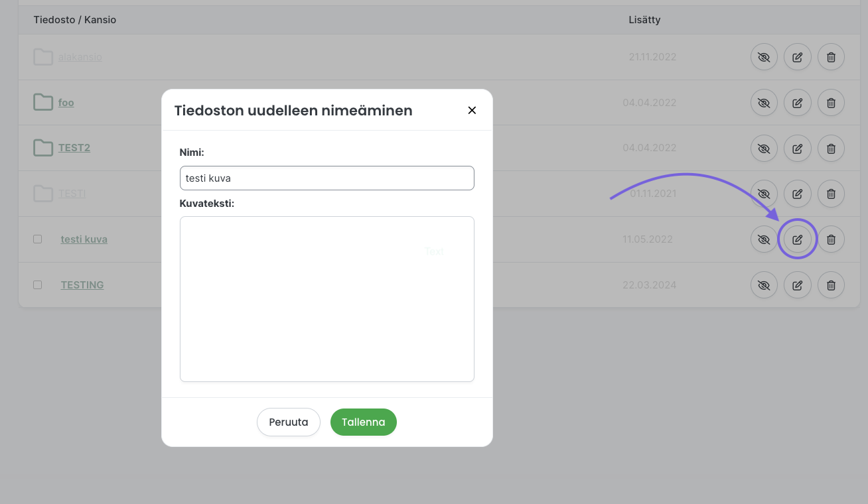Click the dialog title Tiedoston uudelleen nimeäminen
Screen dimensions: 868x504
[x=293, y=111]
